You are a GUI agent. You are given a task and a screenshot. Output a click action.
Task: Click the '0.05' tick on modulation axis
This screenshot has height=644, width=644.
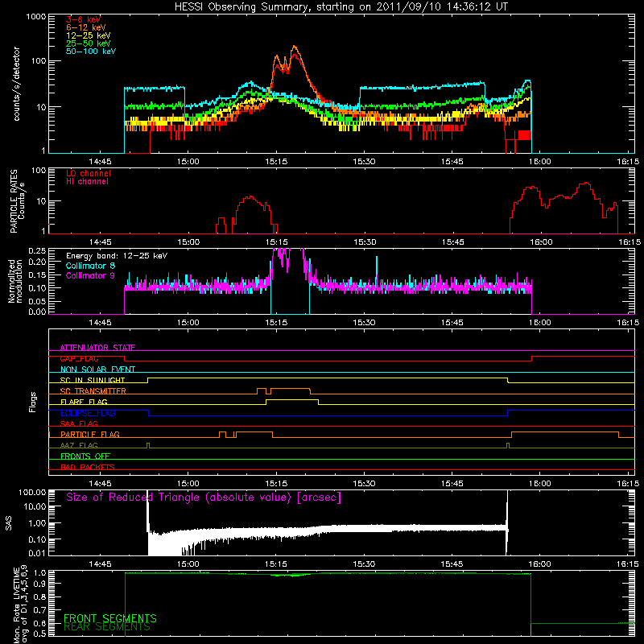[37, 301]
